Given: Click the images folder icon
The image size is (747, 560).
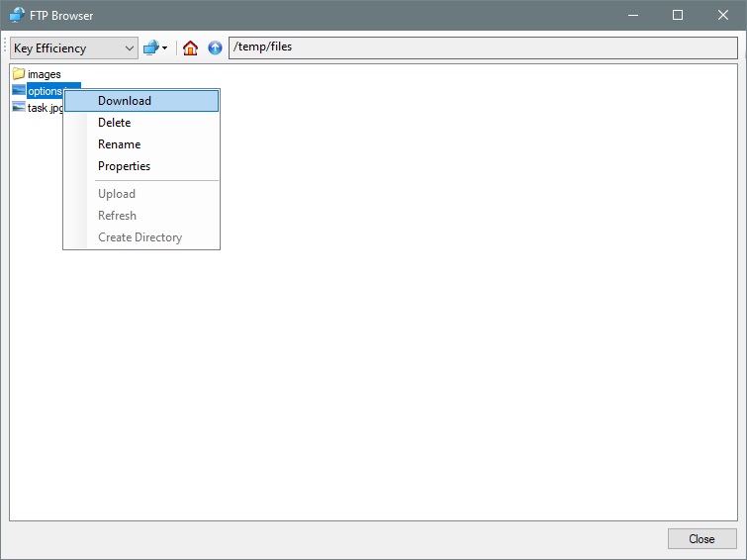Looking at the screenshot, I should pyautogui.click(x=19, y=73).
